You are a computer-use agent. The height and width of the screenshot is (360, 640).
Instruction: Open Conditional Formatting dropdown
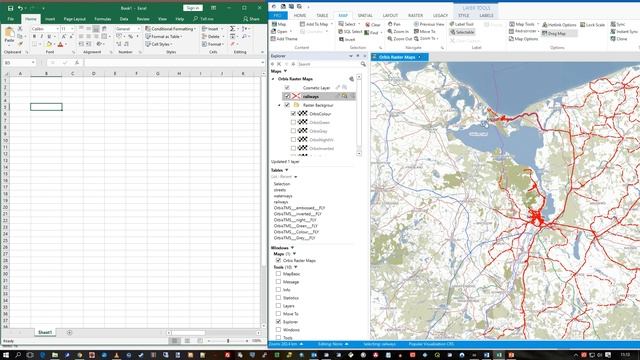point(171,29)
